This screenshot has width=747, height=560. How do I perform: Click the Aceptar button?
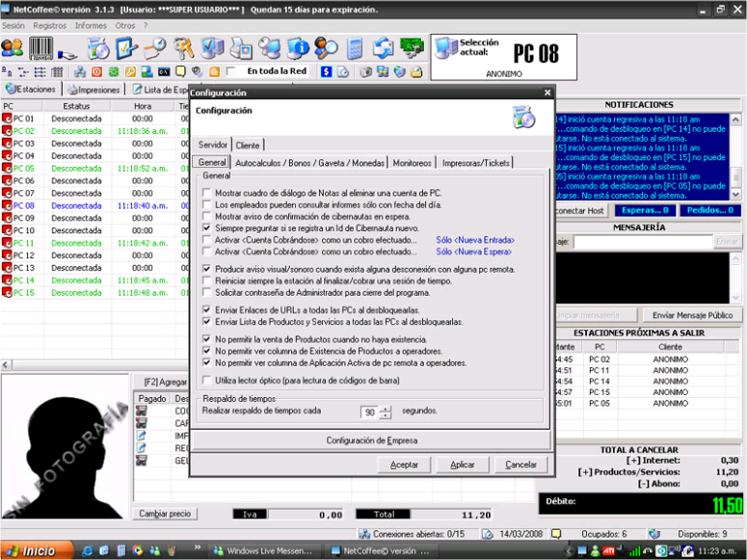point(404,465)
